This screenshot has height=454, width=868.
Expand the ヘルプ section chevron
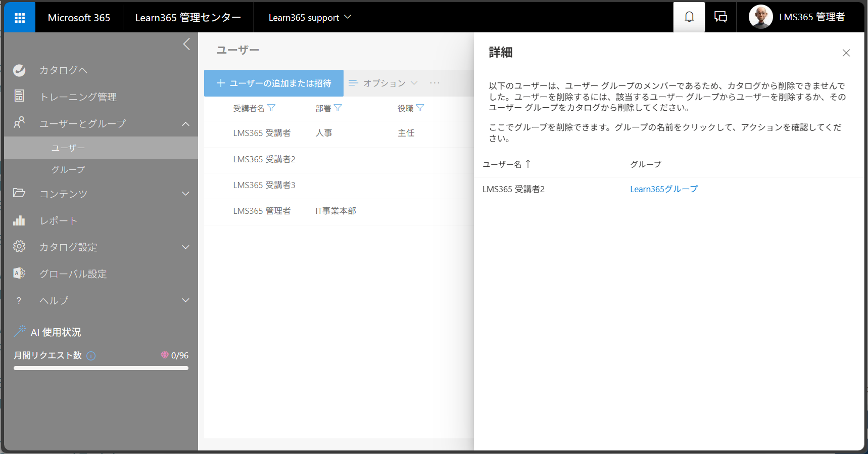pyautogui.click(x=186, y=300)
